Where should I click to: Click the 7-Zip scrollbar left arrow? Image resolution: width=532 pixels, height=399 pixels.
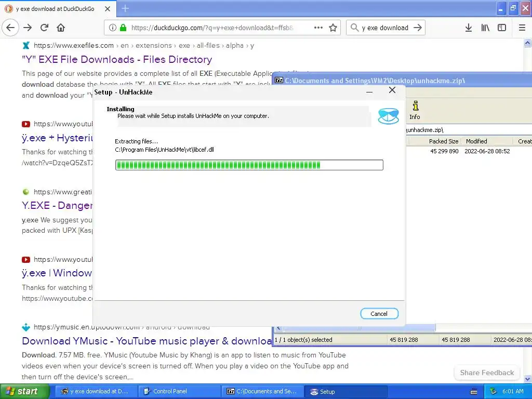point(278,328)
